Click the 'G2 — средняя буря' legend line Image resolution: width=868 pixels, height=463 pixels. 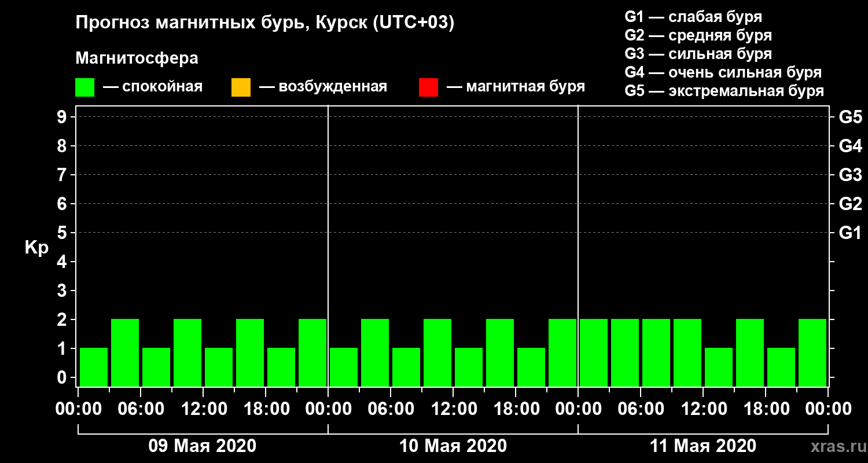point(698,35)
